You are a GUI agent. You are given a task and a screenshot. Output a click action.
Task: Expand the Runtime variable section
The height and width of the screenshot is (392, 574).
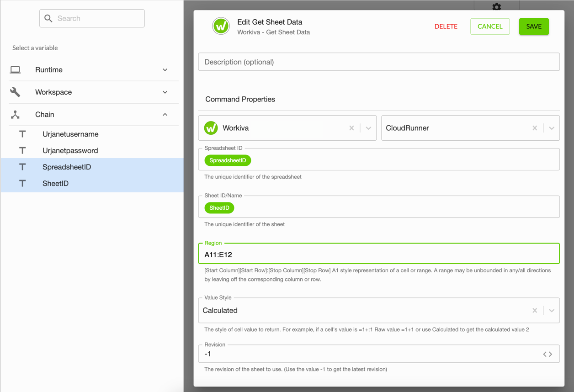pos(165,70)
